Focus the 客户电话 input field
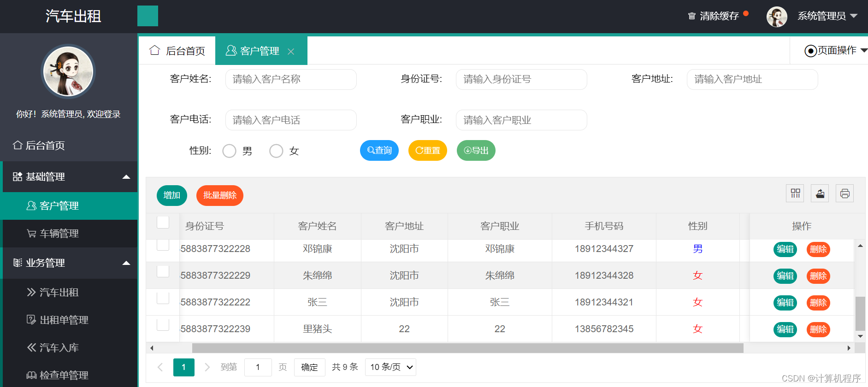Image resolution: width=868 pixels, height=387 pixels. (291, 120)
